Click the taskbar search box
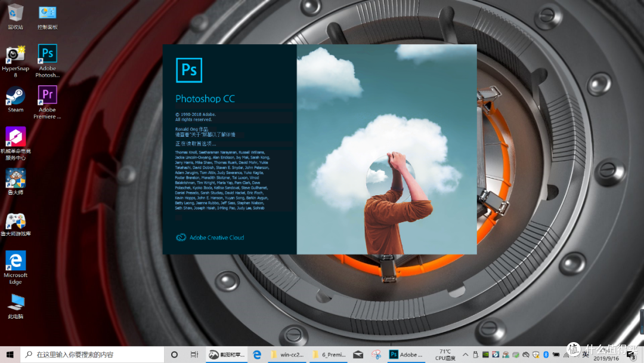 tap(92, 355)
